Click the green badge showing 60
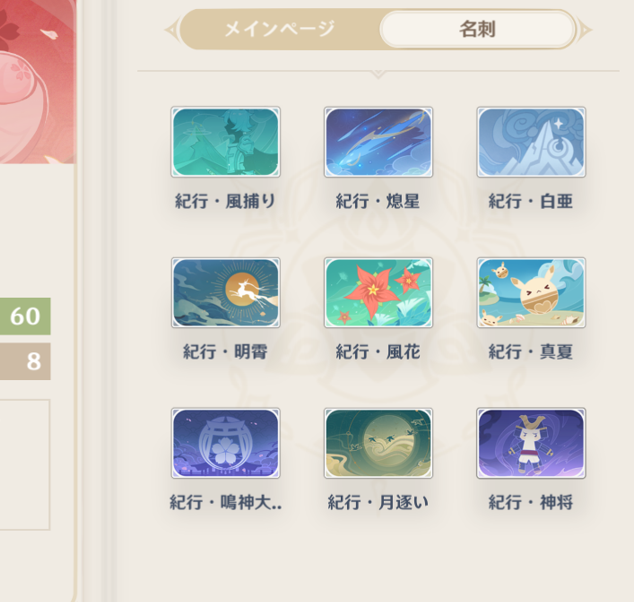 (x=25, y=316)
